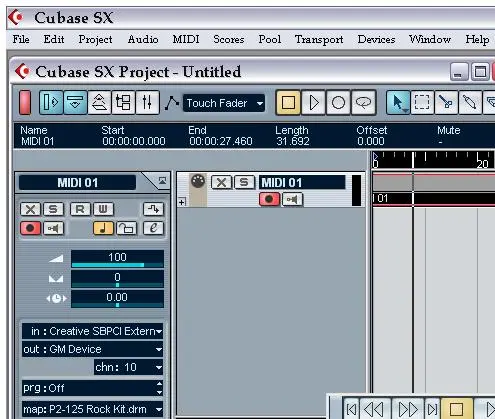The image size is (495, 419).
Task: Open the Window menu
Action: pyautogui.click(x=430, y=39)
